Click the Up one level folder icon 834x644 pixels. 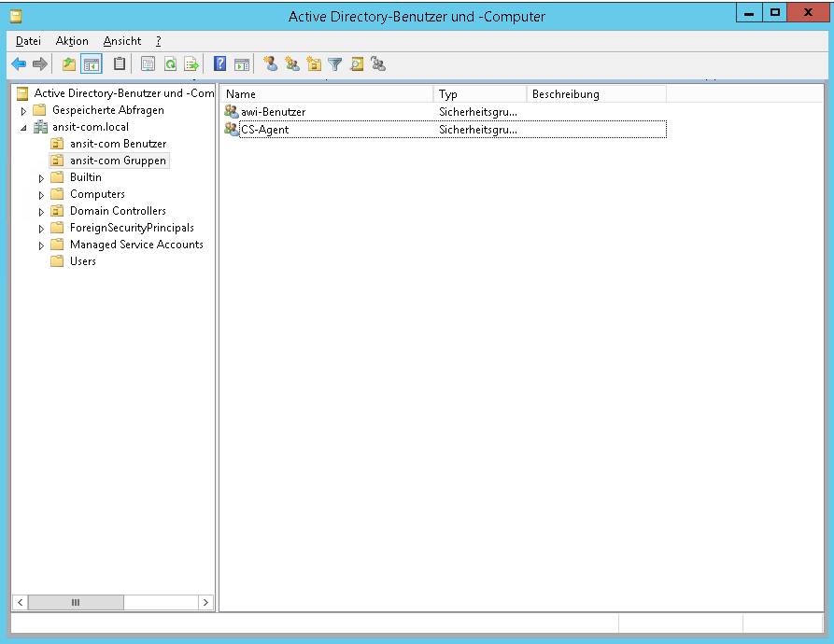[x=68, y=64]
